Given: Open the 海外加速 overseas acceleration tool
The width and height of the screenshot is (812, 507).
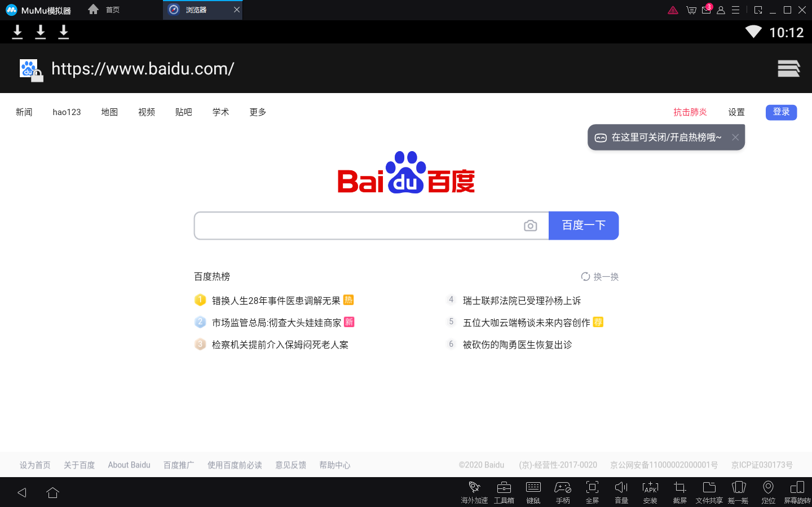Looking at the screenshot, I should tap(474, 492).
